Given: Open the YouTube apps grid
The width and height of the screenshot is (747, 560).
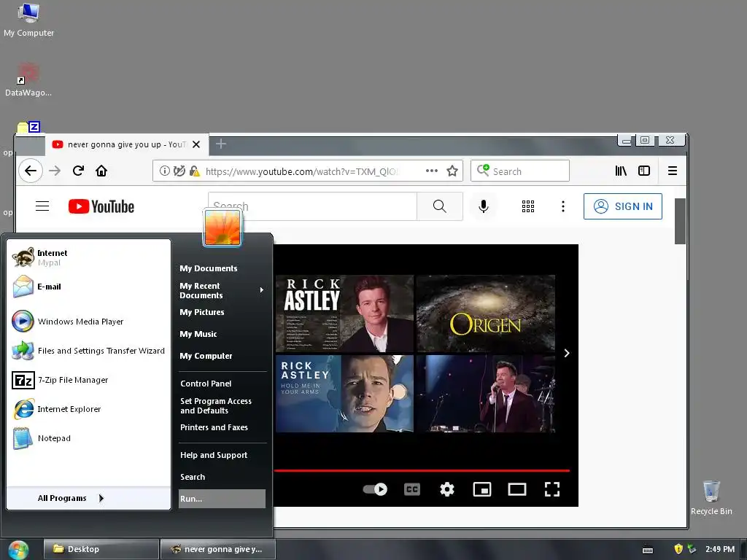Looking at the screenshot, I should (x=528, y=206).
